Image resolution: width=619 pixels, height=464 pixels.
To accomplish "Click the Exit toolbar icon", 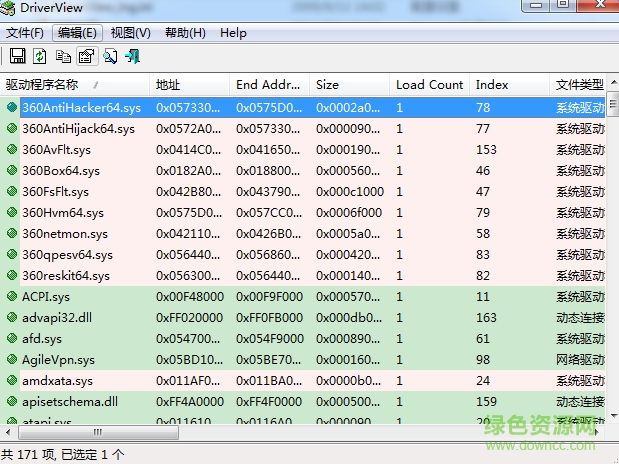I will (x=132, y=56).
